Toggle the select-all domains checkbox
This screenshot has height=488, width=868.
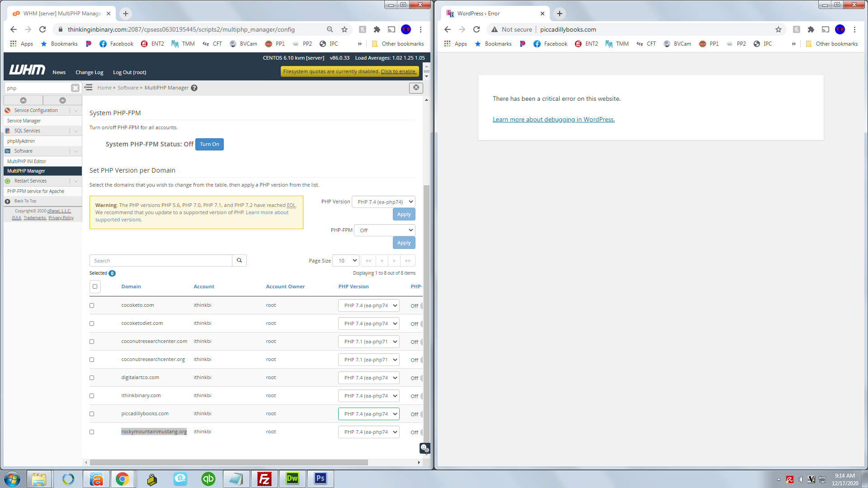[95, 286]
